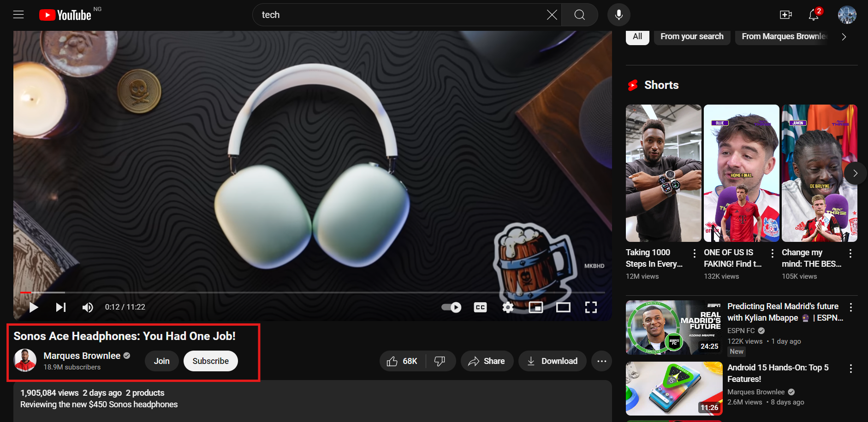The height and width of the screenshot is (422, 868).
Task: Open the hamburger guide menu
Action: (18, 15)
